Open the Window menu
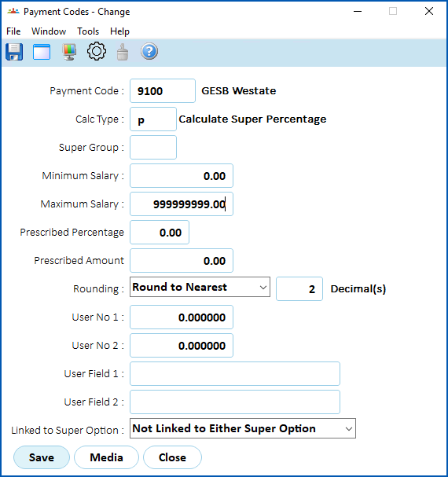This screenshot has height=477, width=448. 49,31
